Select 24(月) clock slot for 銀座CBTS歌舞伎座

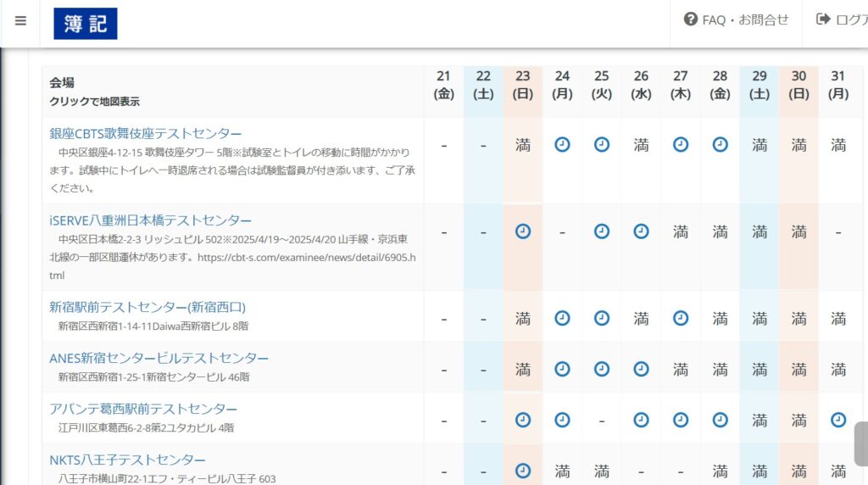click(x=562, y=145)
